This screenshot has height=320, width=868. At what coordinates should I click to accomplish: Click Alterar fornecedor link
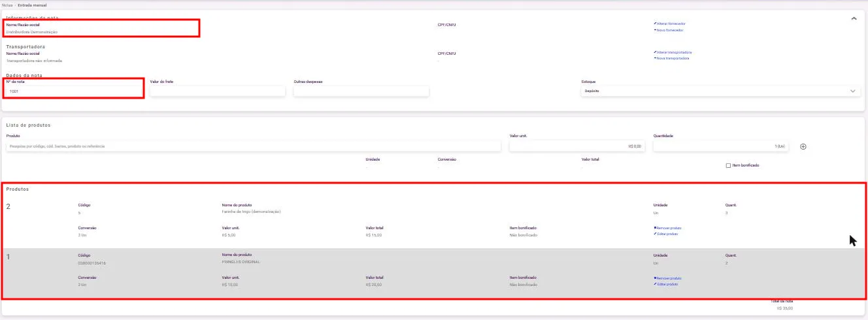[x=669, y=24]
